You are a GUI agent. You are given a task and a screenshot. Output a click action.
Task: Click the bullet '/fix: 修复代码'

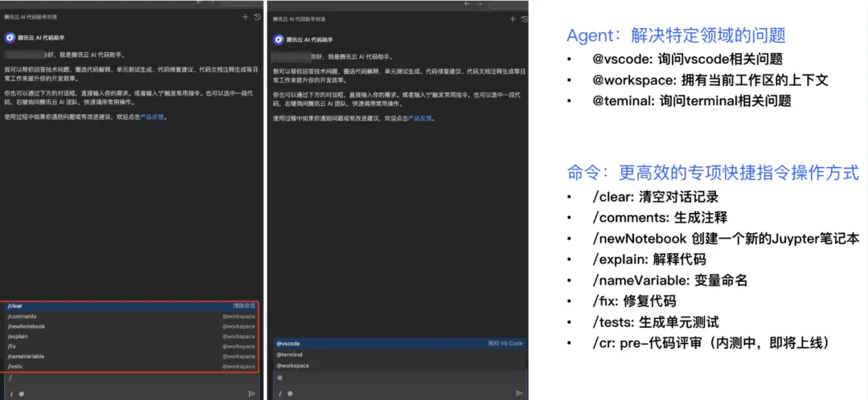coord(634,301)
